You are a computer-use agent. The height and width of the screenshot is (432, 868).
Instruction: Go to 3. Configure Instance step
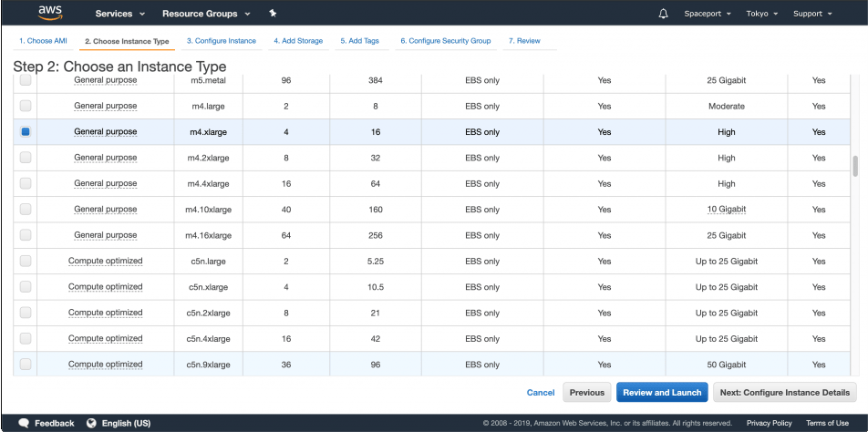pyautogui.click(x=222, y=41)
